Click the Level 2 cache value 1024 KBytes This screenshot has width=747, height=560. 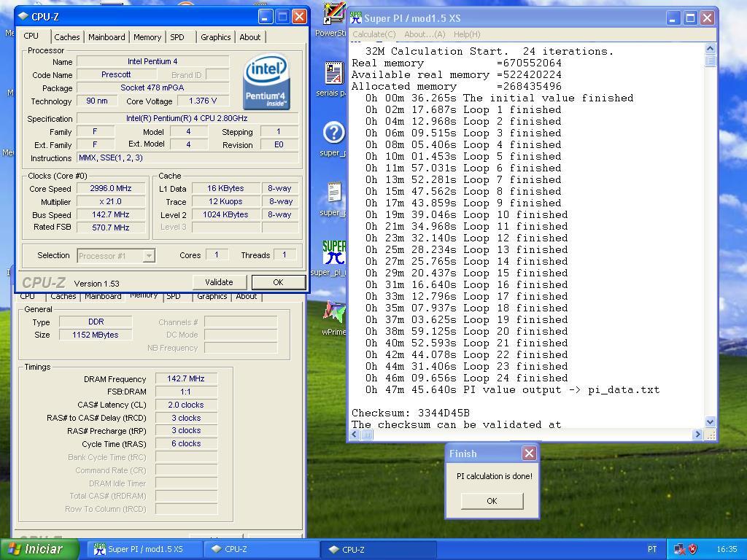coord(226,215)
